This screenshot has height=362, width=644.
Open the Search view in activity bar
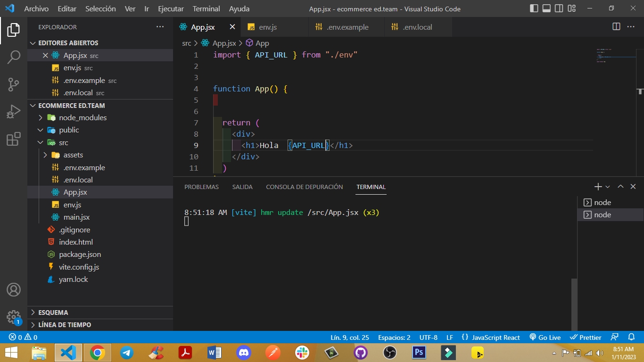[x=13, y=58]
